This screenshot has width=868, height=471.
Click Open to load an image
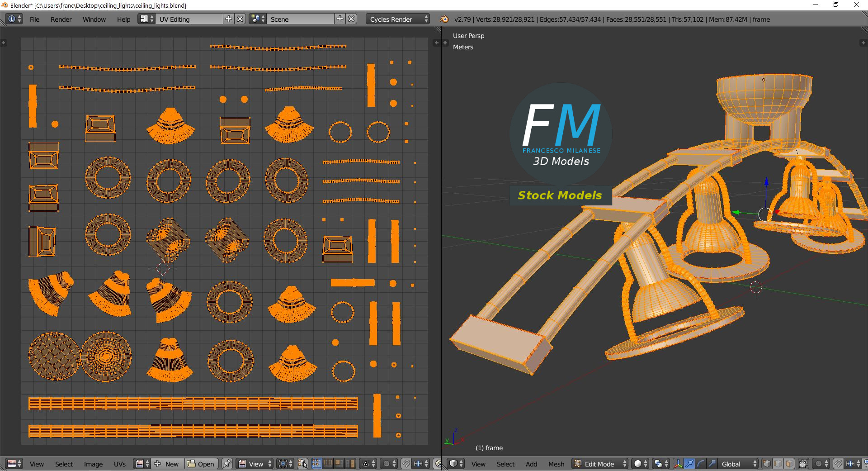pos(201,464)
